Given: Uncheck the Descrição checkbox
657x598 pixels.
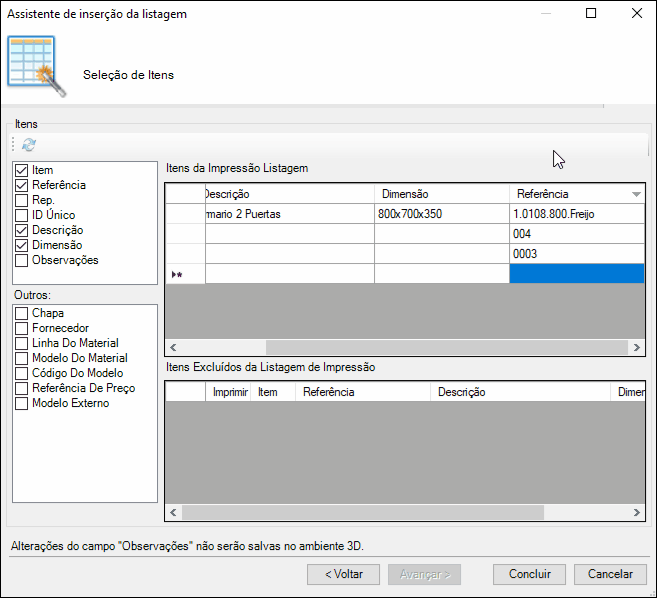Looking at the screenshot, I should coord(21,230).
